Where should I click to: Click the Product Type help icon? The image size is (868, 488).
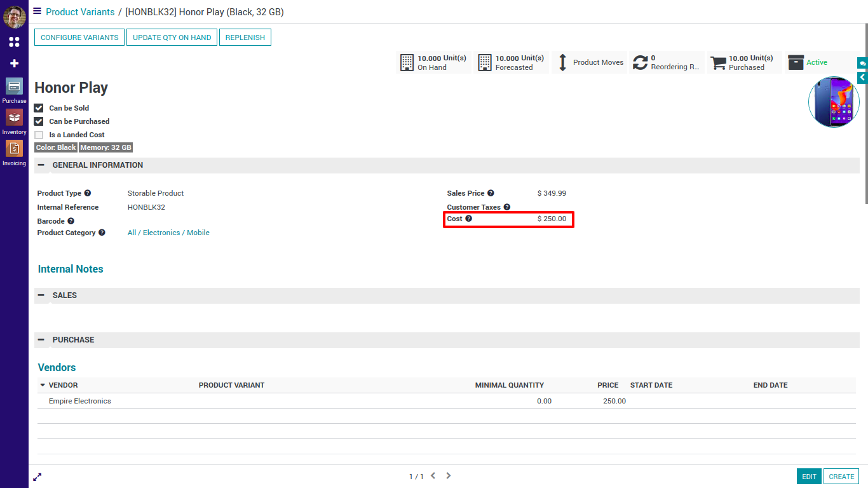(88, 193)
